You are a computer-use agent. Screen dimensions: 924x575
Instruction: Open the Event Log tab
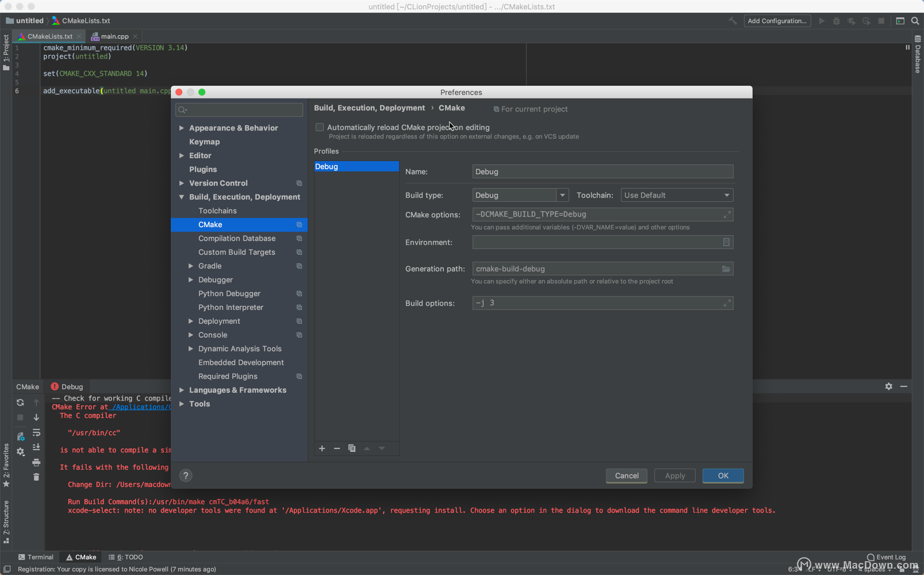tap(886, 557)
